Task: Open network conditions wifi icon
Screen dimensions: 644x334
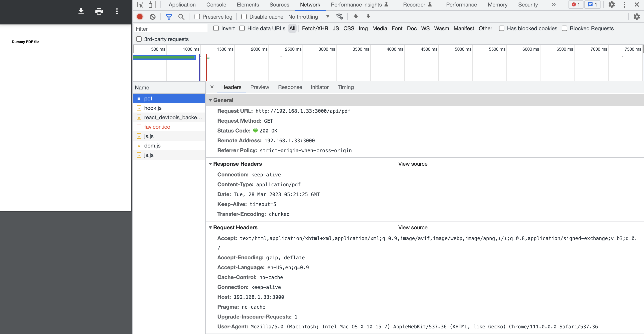Action: pyautogui.click(x=339, y=17)
